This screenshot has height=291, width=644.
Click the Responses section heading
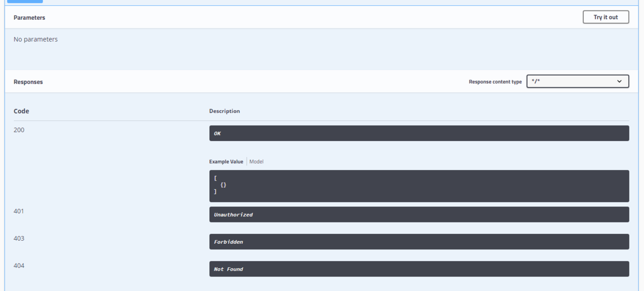pyautogui.click(x=28, y=82)
